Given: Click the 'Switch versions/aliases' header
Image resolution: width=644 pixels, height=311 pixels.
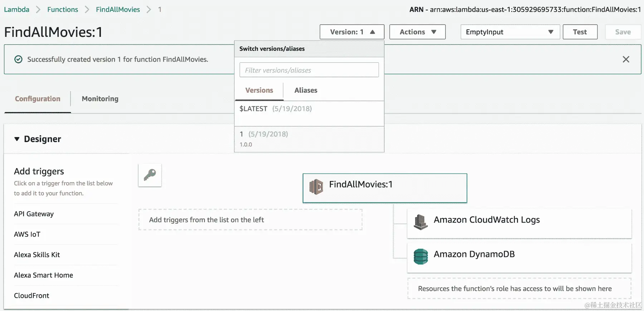Looking at the screenshot, I should point(272,49).
